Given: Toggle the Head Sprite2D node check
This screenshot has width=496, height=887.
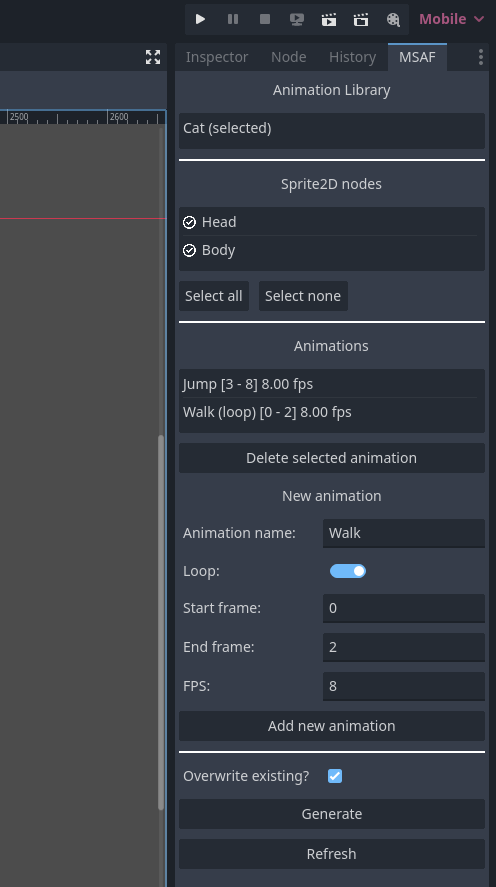Looking at the screenshot, I should (x=189, y=222).
